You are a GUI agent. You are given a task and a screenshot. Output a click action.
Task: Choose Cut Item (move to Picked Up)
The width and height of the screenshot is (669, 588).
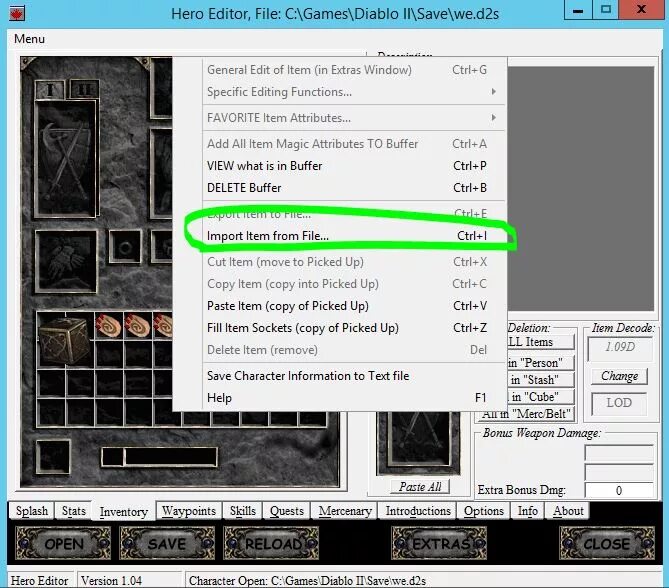[x=347, y=262]
